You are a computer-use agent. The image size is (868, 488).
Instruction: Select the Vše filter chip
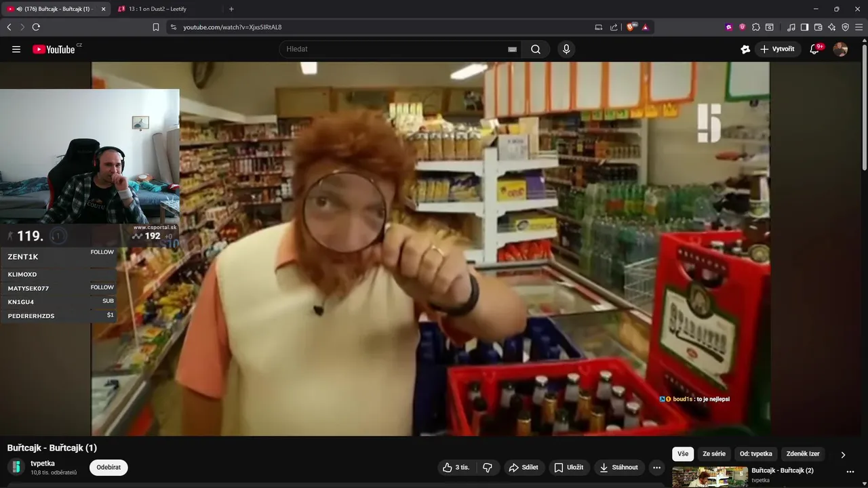click(x=683, y=453)
